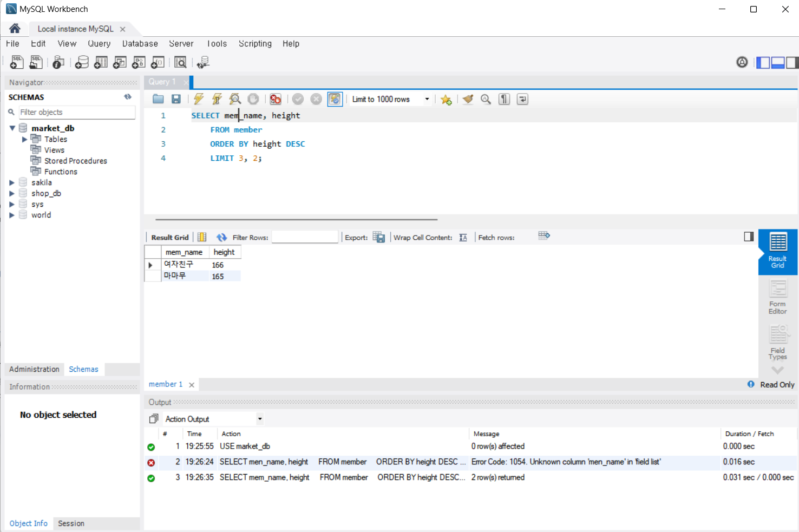
Task: Close the Local instance MySQL tab
Action: pyautogui.click(x=123, y=29)
